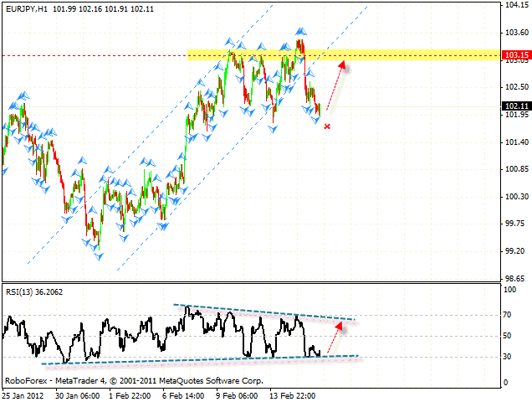532x402 pixels.
Task: Click the 99.20 price axis value
Action: click(x=514, y=251)
